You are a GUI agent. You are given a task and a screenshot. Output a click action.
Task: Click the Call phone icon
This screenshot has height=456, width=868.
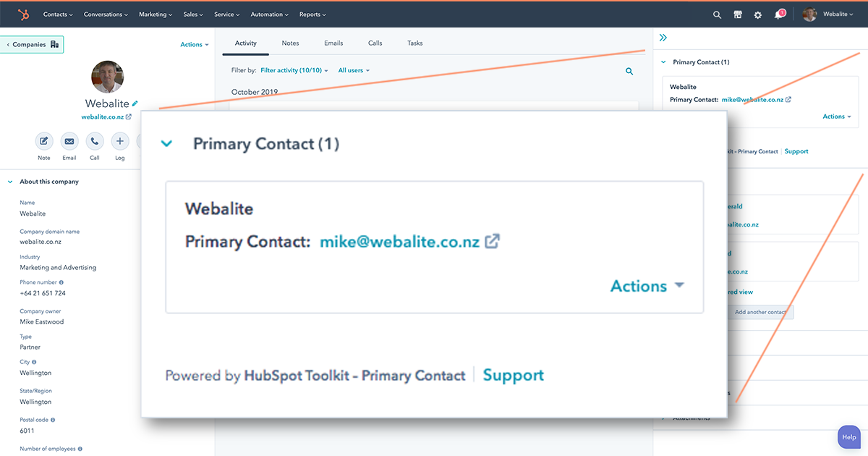(x=95, y=141)
